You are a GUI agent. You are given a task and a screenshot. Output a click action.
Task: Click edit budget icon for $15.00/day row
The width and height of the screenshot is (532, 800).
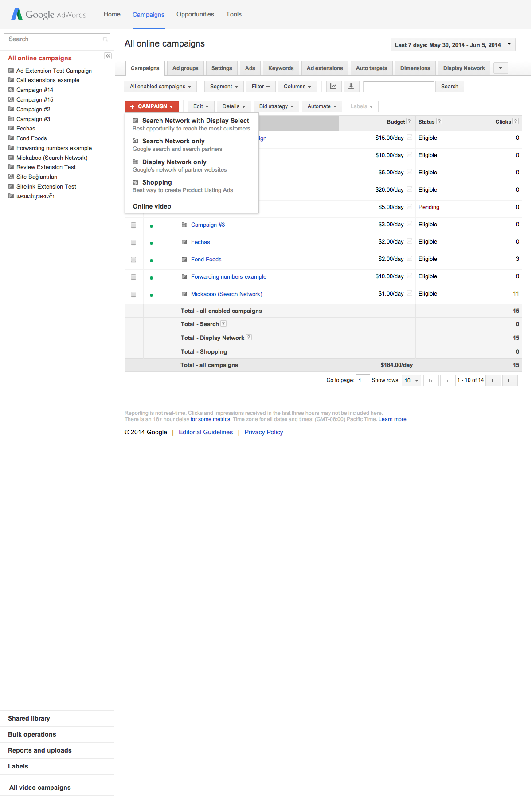pyautogui.click(x=410, y=138)
